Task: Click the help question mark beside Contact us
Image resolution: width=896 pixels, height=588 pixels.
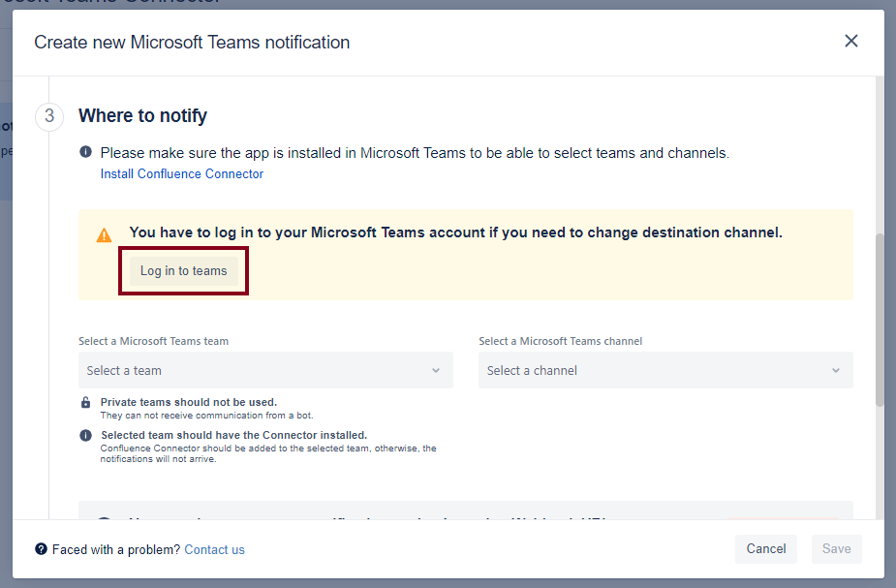Action: coord(41,549)
